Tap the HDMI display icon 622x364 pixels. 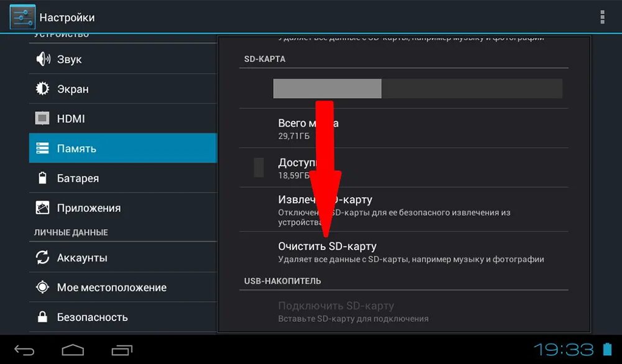[42, 118]
